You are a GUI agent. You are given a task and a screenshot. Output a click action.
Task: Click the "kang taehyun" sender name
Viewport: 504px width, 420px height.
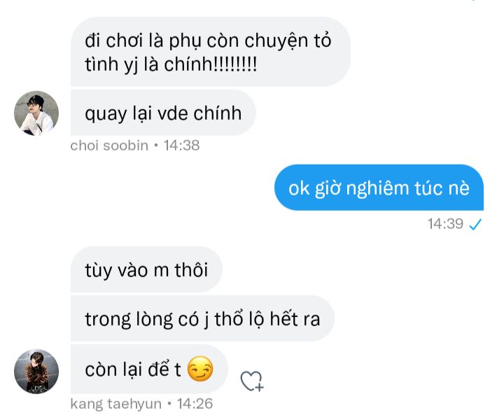click(116, 404)
